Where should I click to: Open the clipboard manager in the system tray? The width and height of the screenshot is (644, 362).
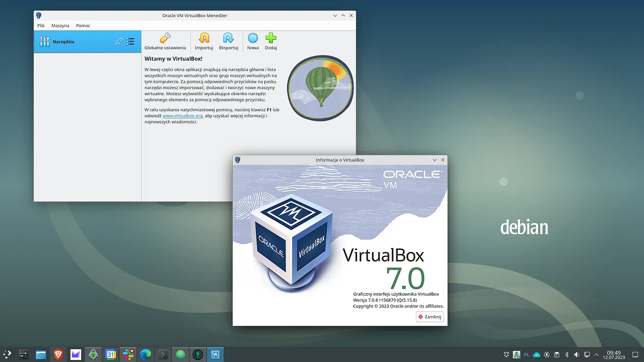click(x=556, y=354)
